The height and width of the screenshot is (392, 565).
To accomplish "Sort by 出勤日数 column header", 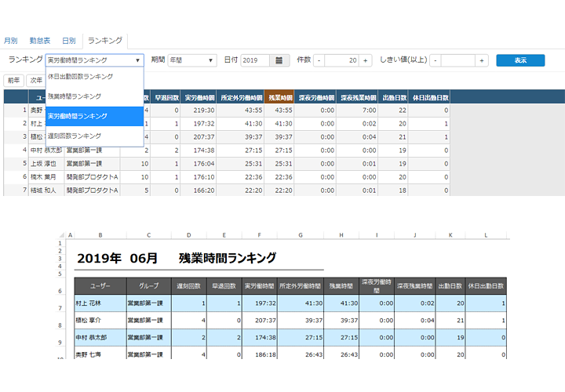I will pyautogui.click(x=393, y=97).
